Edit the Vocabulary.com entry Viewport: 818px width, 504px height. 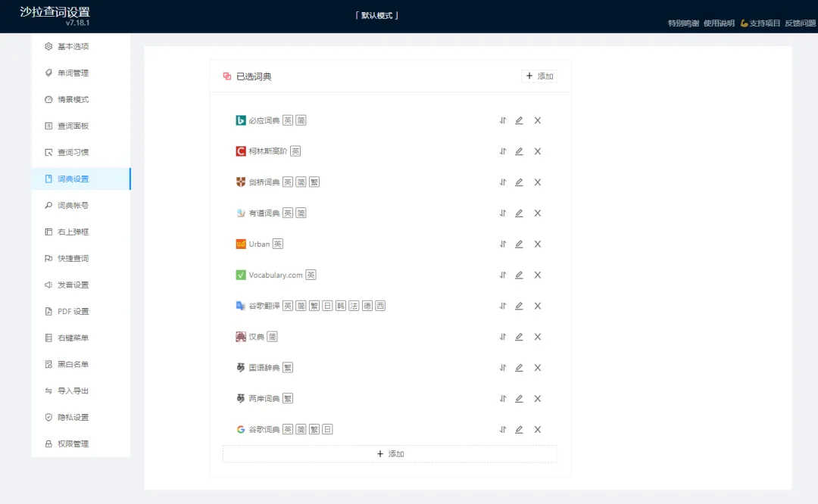pos(519,275)
